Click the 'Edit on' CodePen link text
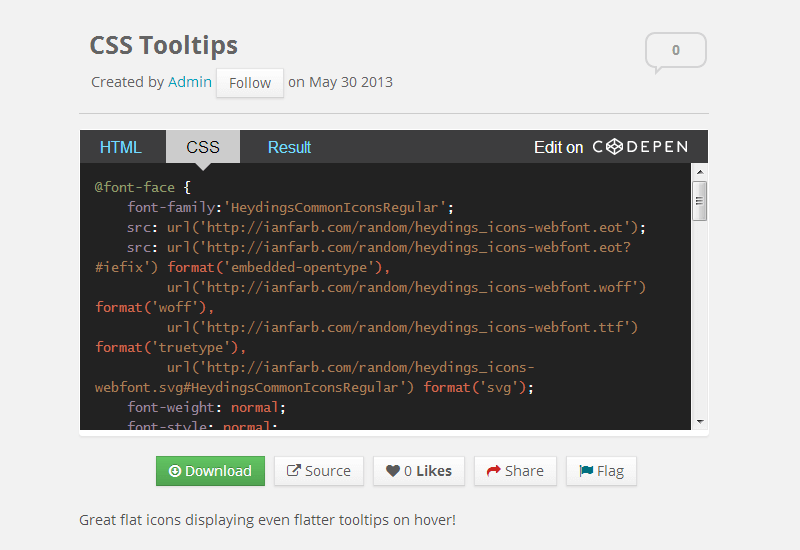The width and height of the screenshot is (800, 550). (x=558, y=147)
